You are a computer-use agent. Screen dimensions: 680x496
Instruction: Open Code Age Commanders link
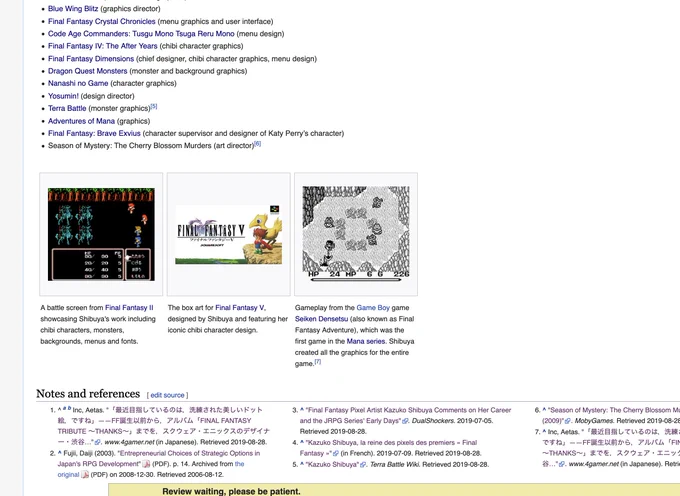pyautogui.click(x=141, y=34)
